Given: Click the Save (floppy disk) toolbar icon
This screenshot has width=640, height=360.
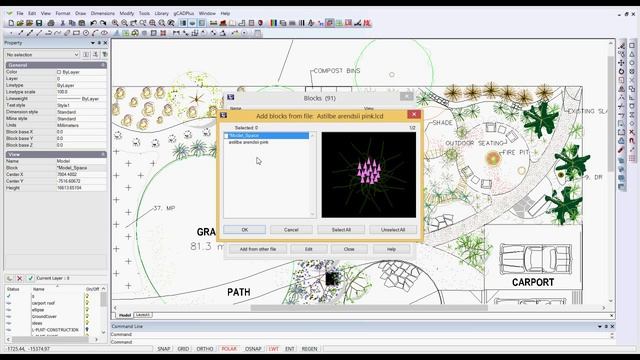Looking at the screenshot, I should pyautogui.click(x=39, y=23).
